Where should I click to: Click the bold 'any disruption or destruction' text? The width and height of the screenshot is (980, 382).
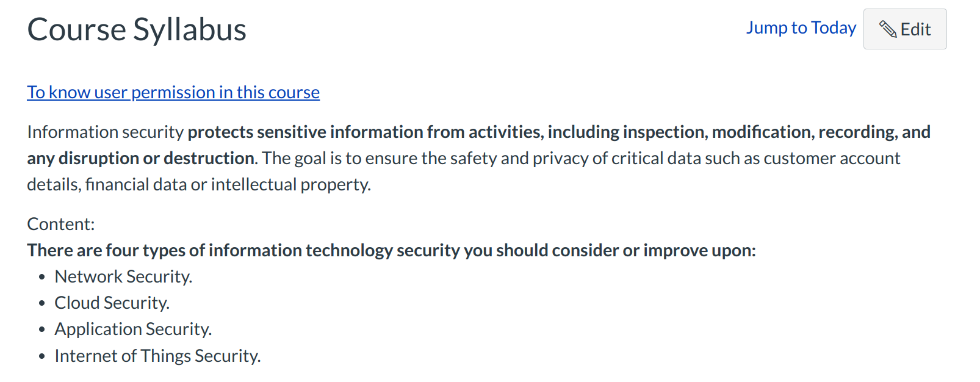[142, 158]
